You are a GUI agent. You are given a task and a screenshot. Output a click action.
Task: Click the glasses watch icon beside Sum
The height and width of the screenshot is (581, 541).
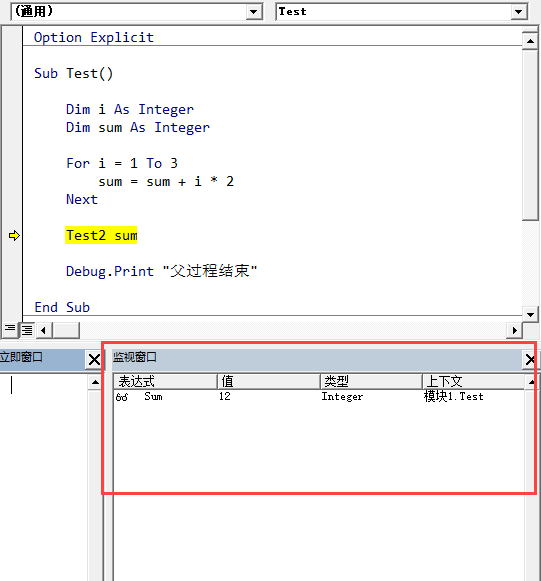tap(122, 397)
